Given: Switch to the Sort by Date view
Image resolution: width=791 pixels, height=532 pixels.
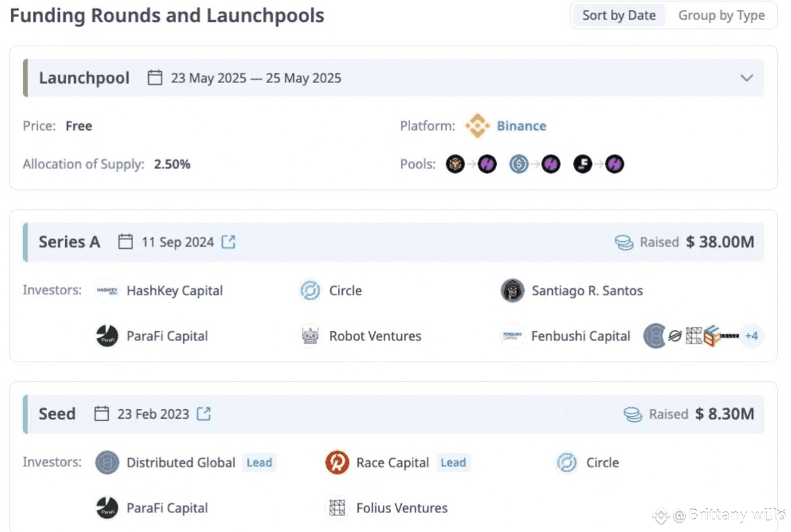Looking at the screenshot, I should pyautogui.click(x=619, y=15).
